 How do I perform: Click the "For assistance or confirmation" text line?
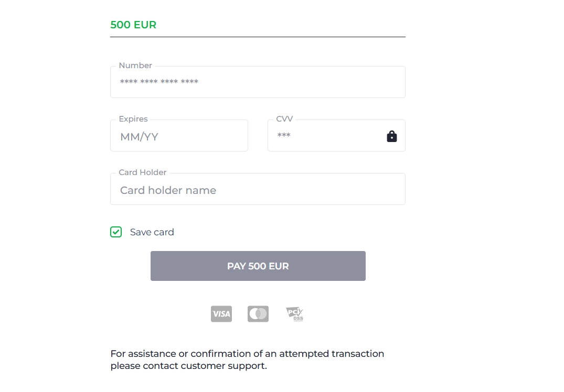click(x=247, y=354)
